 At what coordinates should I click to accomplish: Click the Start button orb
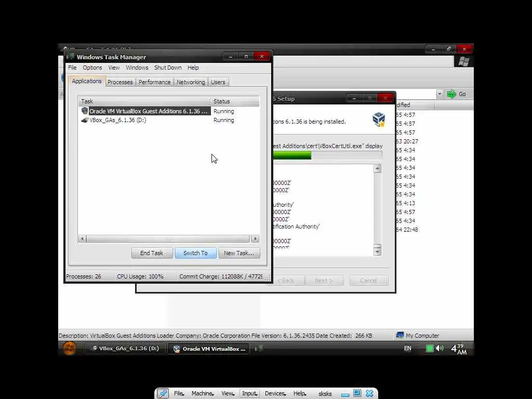pos(70,349)
